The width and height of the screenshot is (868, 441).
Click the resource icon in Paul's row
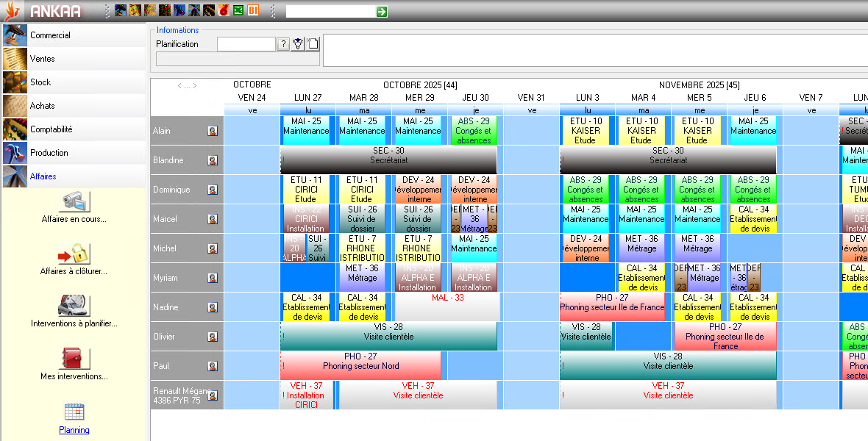click(213, 366)
